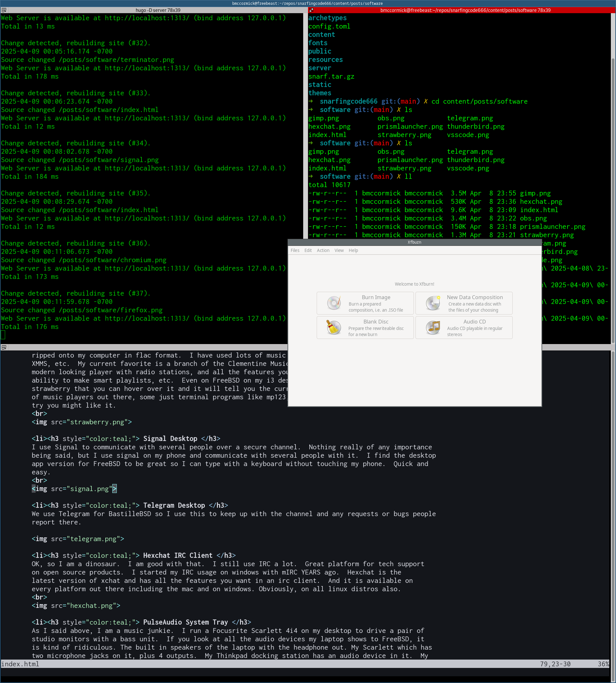The height and width of the screenshot is (683, 616).
Task: Click the red terminal pane's grid icon
Action: (311, 10)
